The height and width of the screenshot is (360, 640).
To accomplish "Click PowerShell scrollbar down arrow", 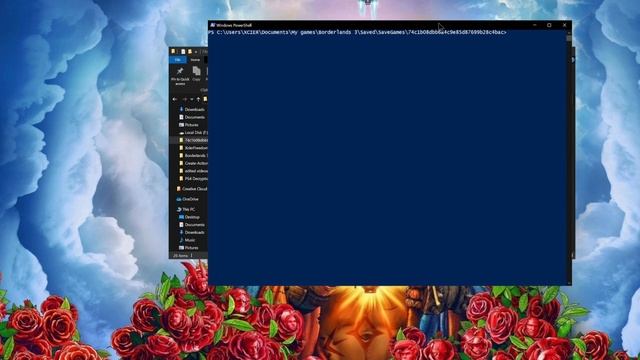I will (x=569, y=283).
